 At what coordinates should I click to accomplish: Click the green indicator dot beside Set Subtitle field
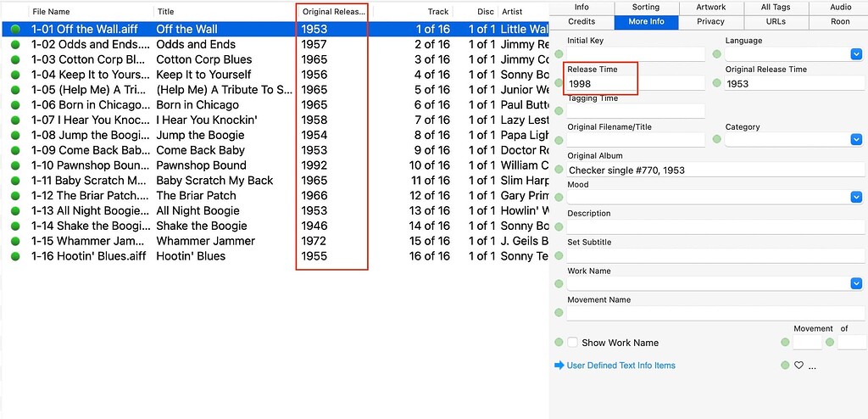coord(559,255)
